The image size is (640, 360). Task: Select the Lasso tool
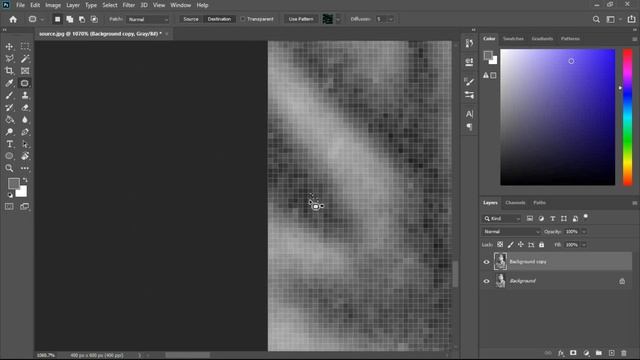[x=9, y=59]
